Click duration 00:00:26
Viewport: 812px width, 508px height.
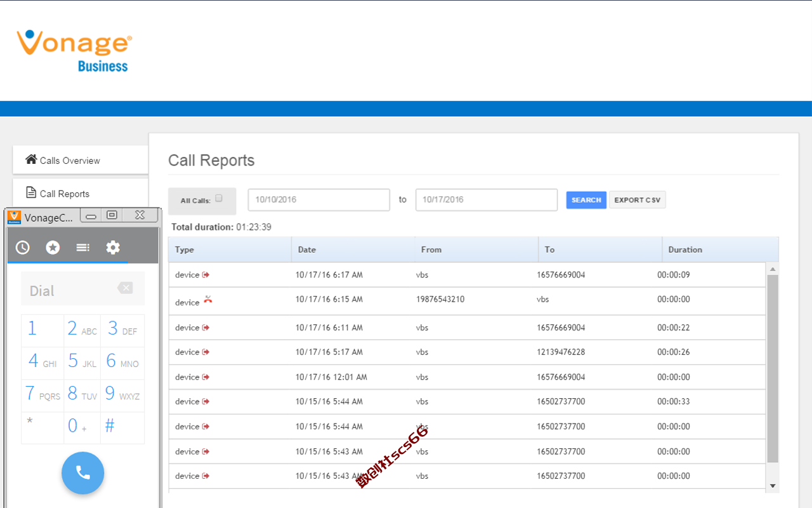pyautogui.click(x=674, y=352)
